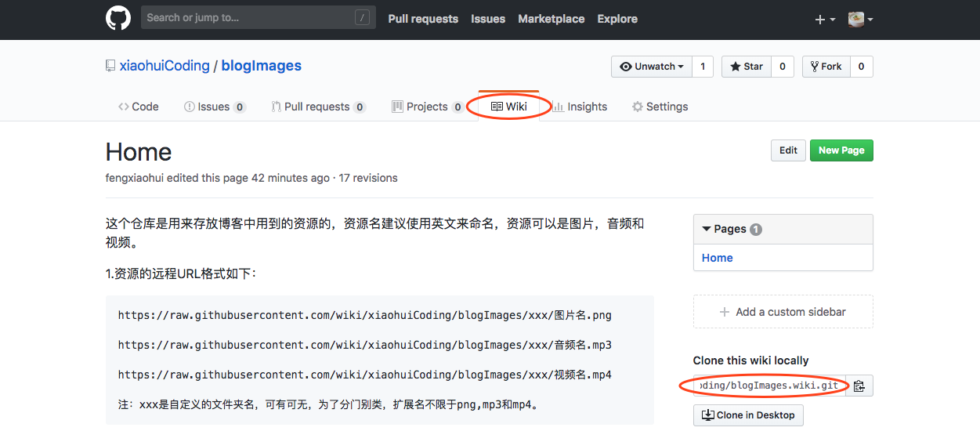The width and height of the screenshot is (980, 431).
Task: Go to Marketplace in the header
Action: (x=551, y=19)
